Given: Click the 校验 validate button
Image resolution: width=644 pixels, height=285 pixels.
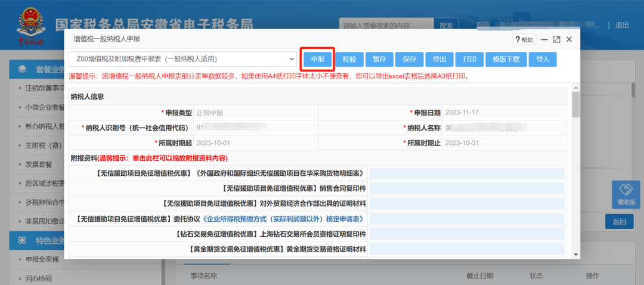Looking at the screenshot, I should 349,60.
